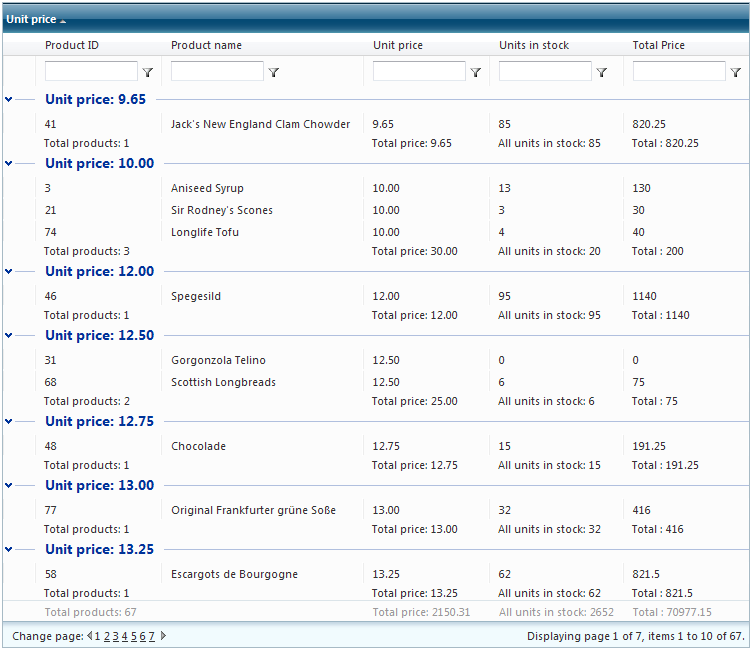This screenshot has height=648, width=751.
Task: Go to page 4
Action: click(125, 636)
